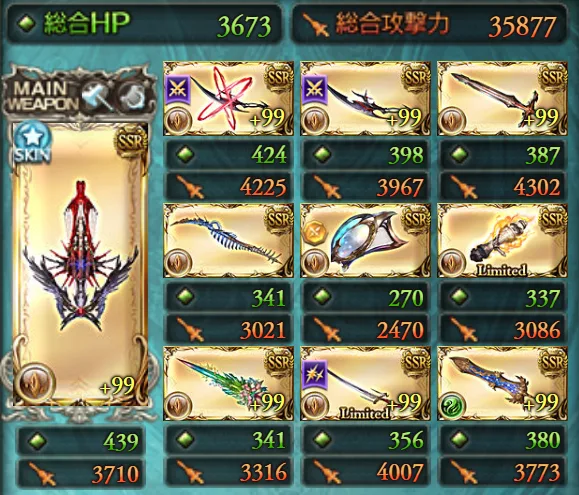Select the main weapon red winged harp
This screenshot has height=495, width=579.
80,264
